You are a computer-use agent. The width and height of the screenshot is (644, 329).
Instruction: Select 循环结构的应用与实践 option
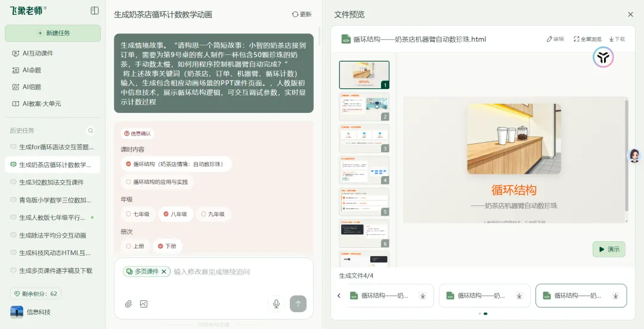click(157, 182)
